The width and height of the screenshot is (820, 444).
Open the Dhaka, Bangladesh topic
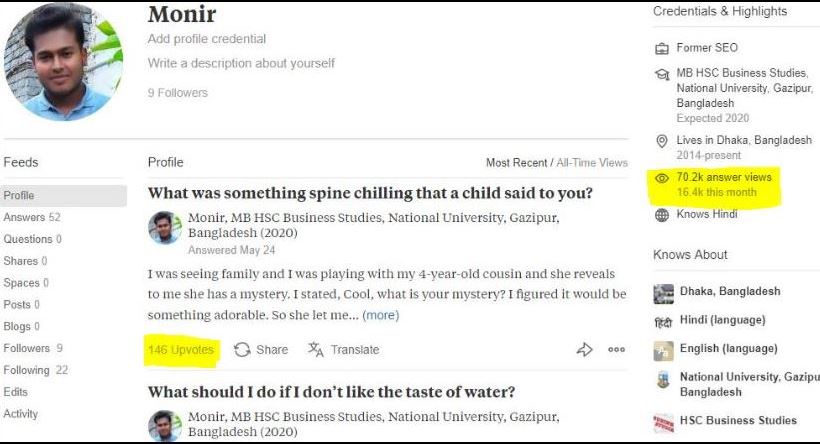click(x=729, y=292)
